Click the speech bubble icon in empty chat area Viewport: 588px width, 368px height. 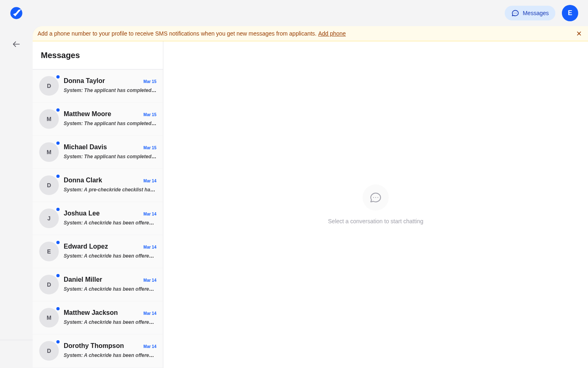[x=375, y=197]
